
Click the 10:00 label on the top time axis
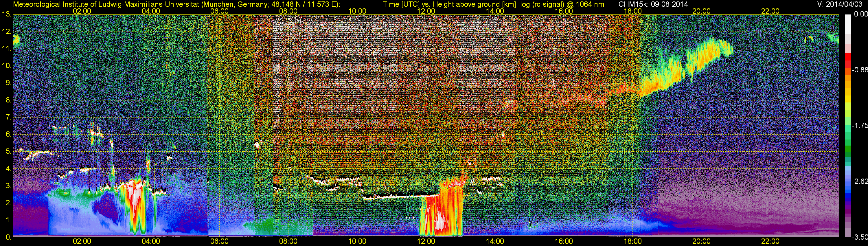(357, 11)
